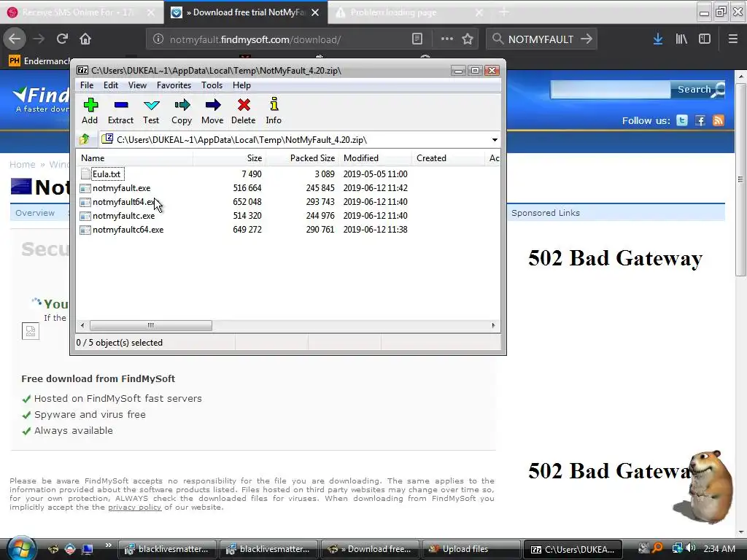Run Test on the archive
Image resolution: width=747 pixels, height=560 pixels.
151,112
